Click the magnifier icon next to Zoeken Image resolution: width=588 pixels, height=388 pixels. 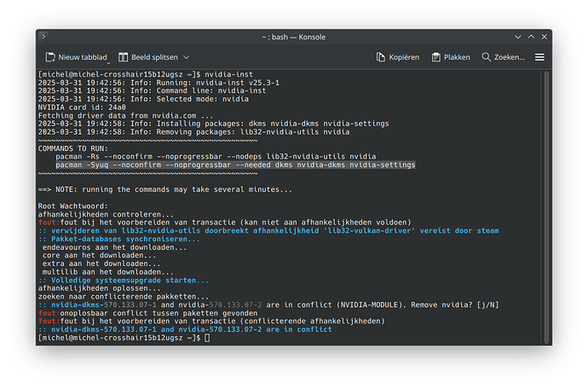486,57
